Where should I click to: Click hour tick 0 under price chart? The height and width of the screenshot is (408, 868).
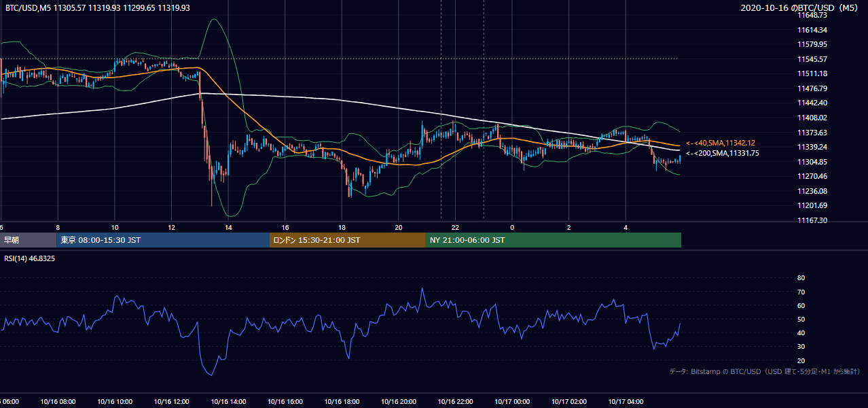tap(512, 228)
